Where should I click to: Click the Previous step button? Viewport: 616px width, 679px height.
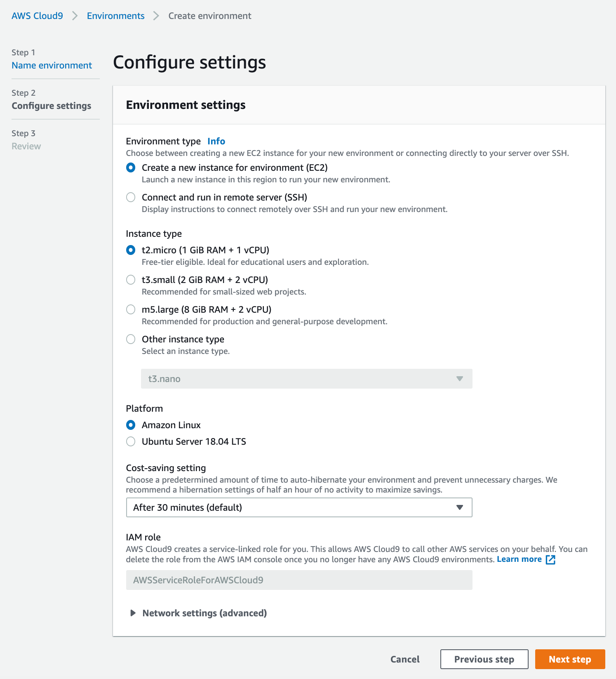[484, 659]
